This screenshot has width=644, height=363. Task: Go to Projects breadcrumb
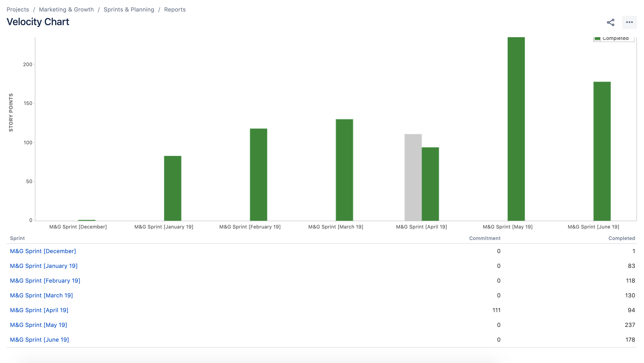point(18,10)
